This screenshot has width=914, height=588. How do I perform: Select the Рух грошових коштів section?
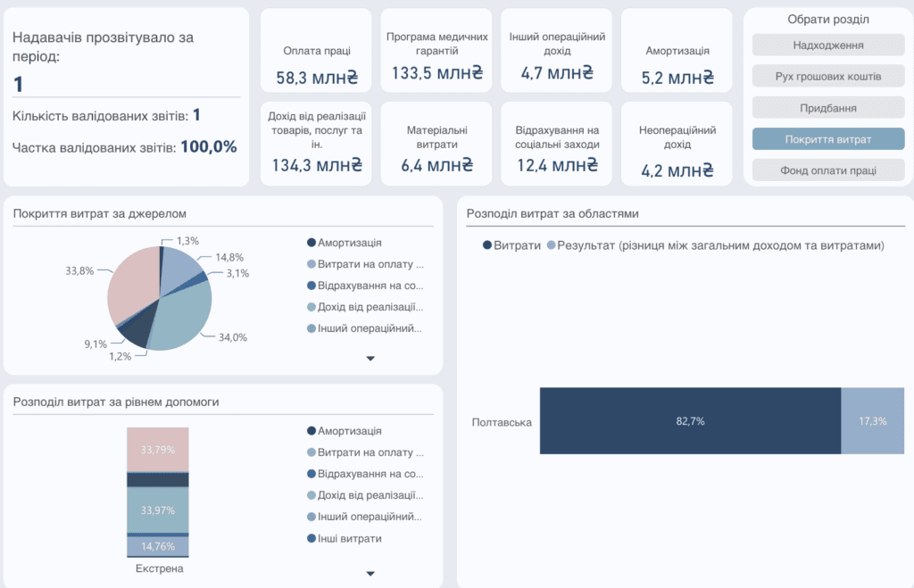click(828, 77)
